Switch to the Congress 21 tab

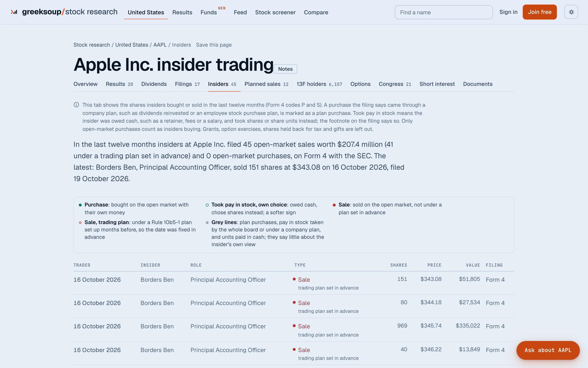[395, 84]
